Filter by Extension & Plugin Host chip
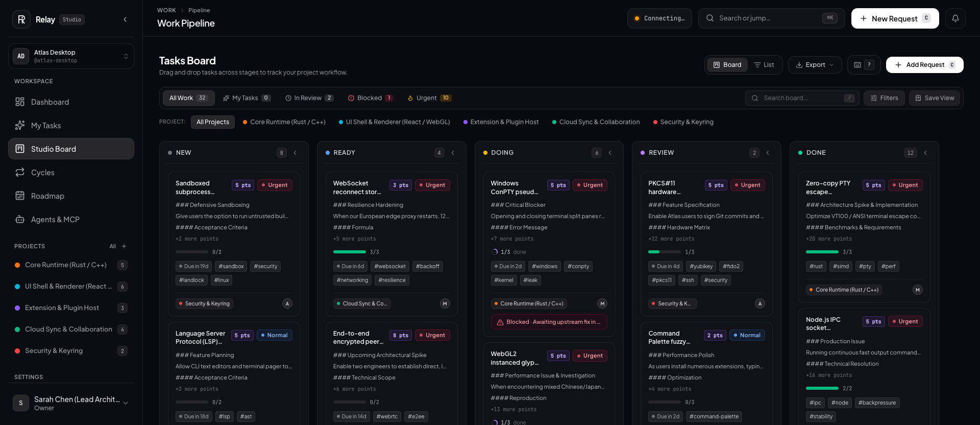980x425 pixels. 501,122
